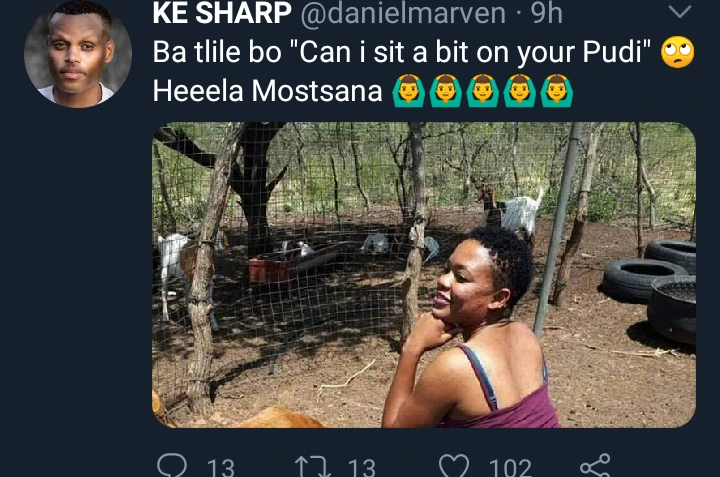This screenshot has width=720, height=477.
Task: Click the last facepalm emoji in the row
Action: 556,92
